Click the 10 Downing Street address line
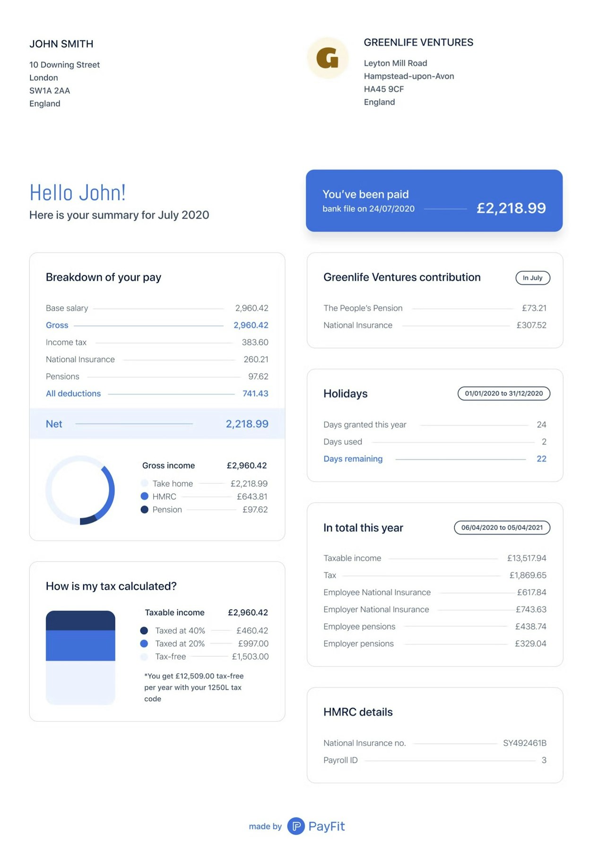The image size is (590, 868). pos(64,65)
